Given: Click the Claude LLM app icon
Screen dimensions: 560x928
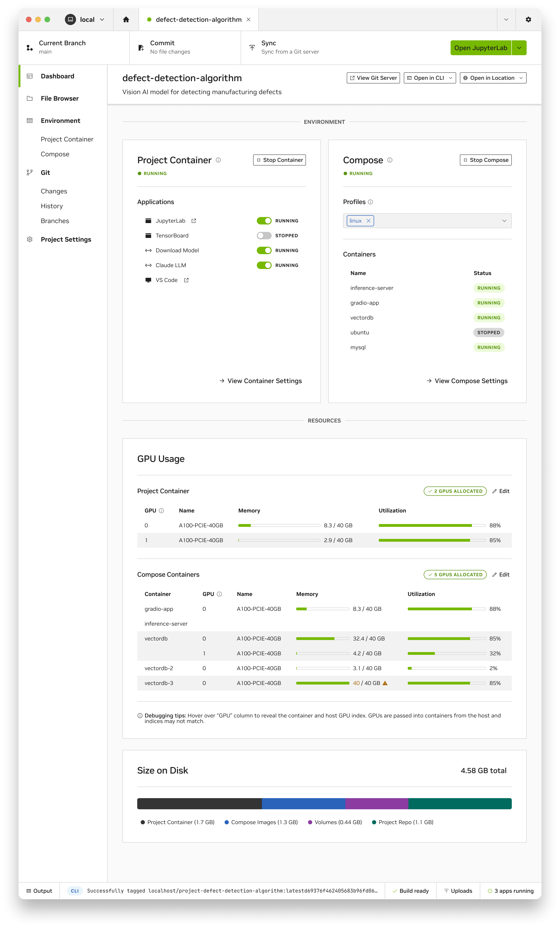Looking at the screenshot, I should [148, 265].
